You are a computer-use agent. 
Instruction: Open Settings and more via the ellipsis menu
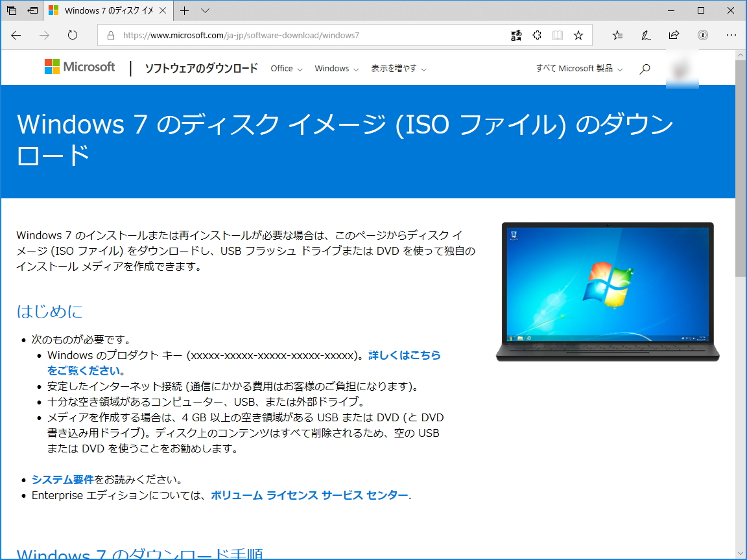(731, 35)
